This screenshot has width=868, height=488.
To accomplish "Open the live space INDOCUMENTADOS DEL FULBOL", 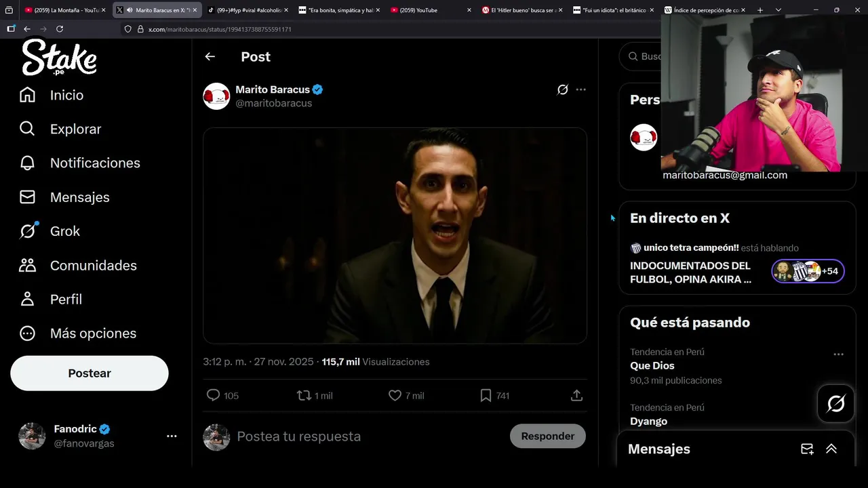I will [691, 272].
